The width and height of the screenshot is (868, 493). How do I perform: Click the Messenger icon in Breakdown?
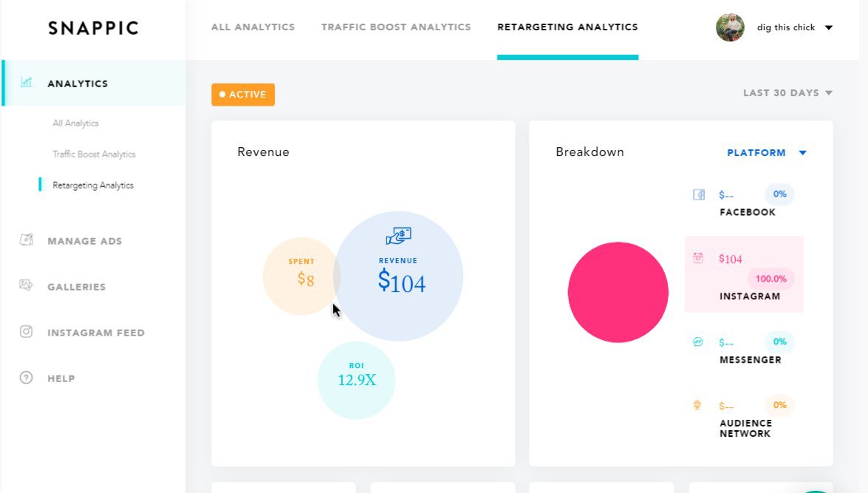click(698, 342)
